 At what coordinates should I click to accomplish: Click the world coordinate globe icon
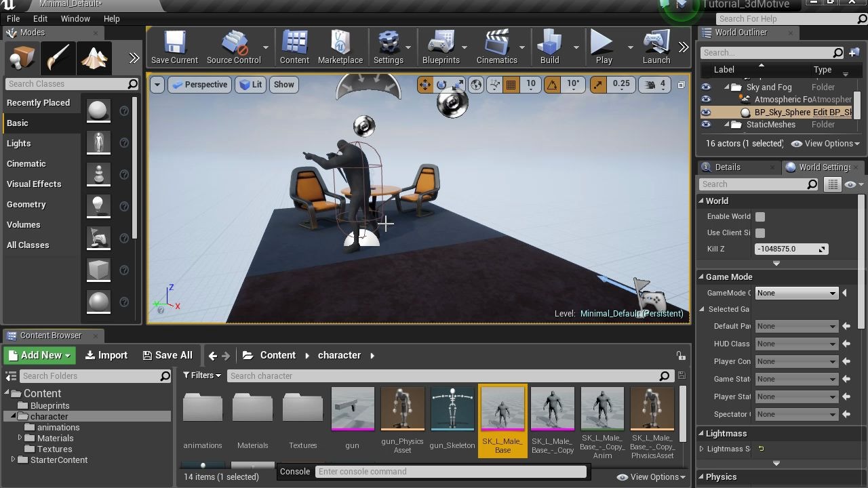pos(477,84)
